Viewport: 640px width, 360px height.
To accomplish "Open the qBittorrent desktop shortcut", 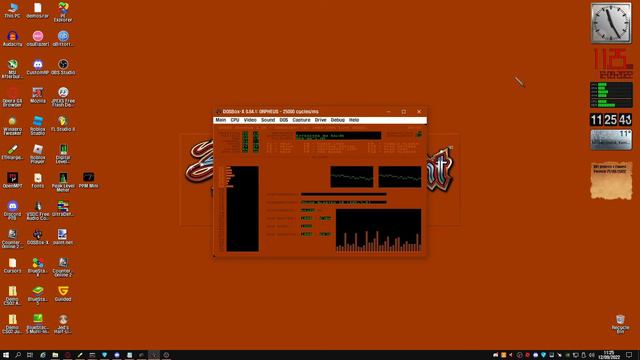I will click(63, 38).
